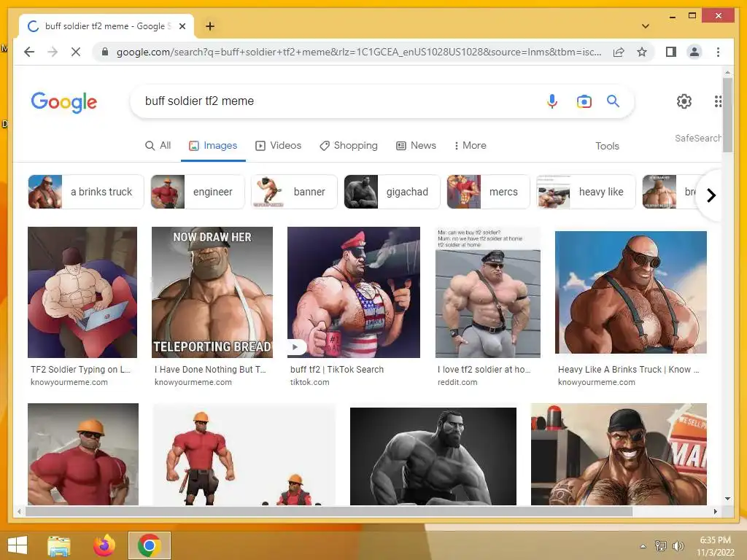Open the NOW DRAW HER meme image
The width and height of the screenshot is (747, 560).
[x=212, y=292]
